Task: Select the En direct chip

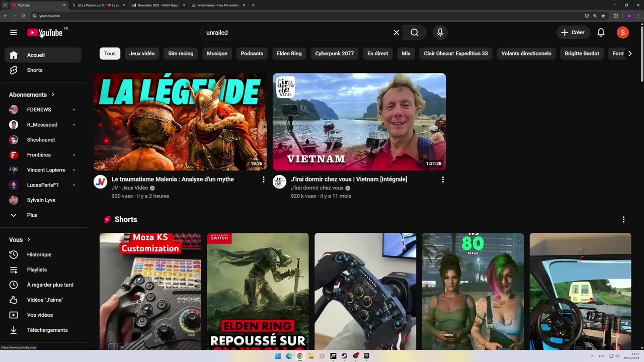Action: point(378,53)
